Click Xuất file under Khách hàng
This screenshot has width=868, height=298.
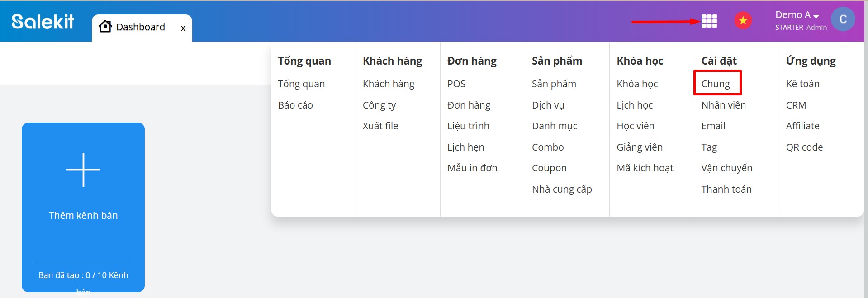coord(380,126)
